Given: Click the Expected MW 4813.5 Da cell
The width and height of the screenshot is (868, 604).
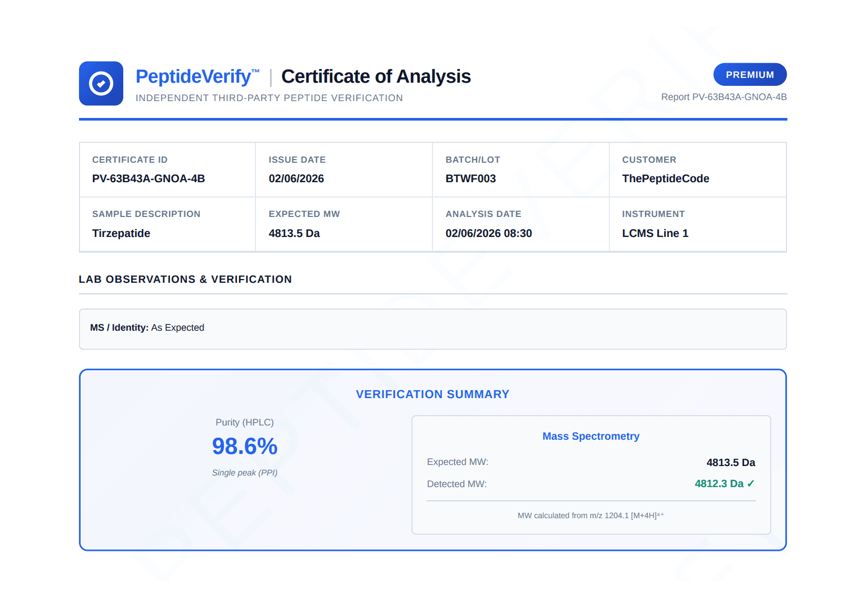Looking at the screenshot, I should point(344,224).
